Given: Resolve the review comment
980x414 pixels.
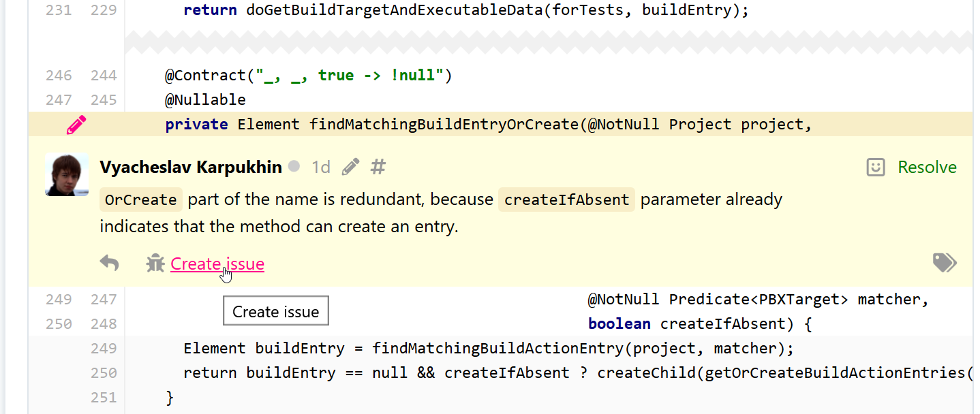Looking at the screenshot, I should click(927, 168).
